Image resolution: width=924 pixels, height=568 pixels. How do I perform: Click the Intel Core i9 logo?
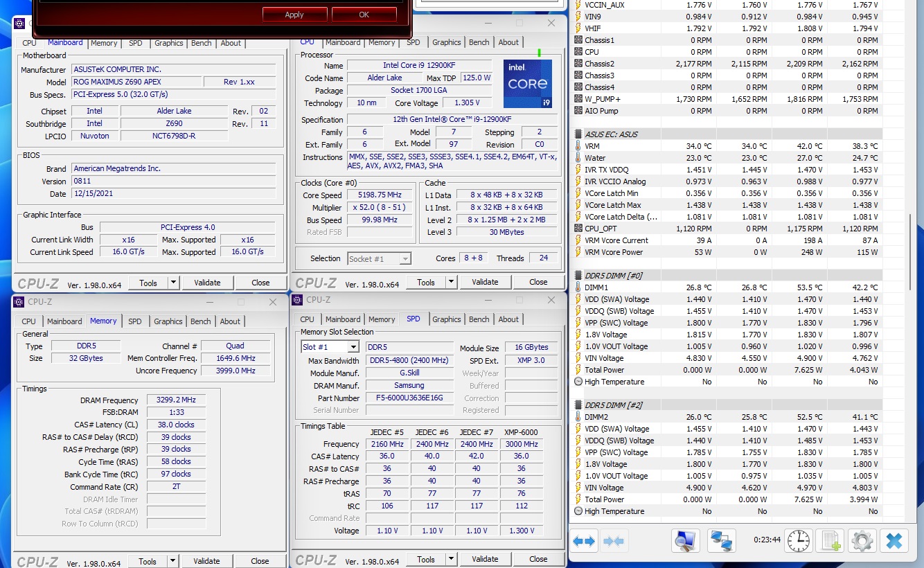click(x=528, y=84)
